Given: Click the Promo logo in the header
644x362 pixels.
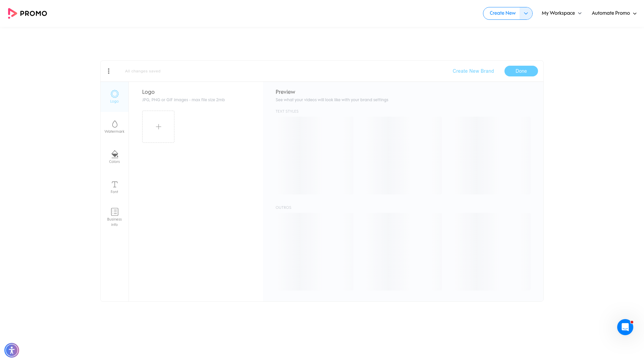Looking at the screenshot, I should click(x=28, y=13).
